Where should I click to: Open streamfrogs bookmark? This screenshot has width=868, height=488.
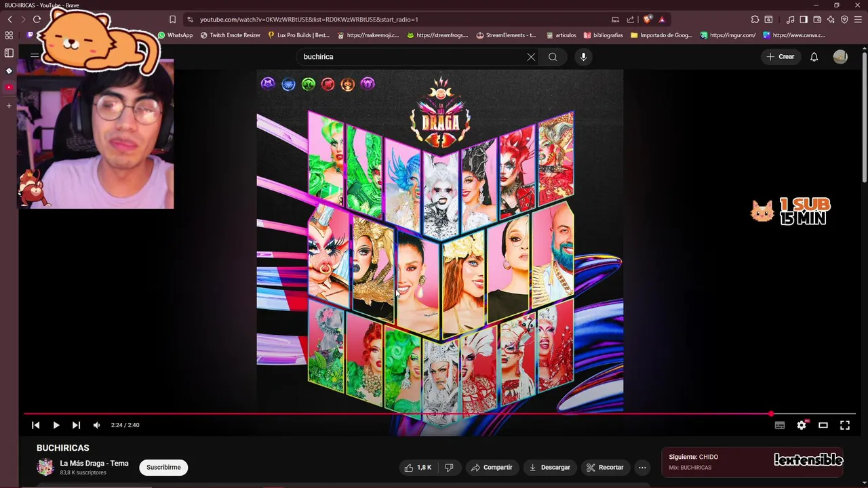(437, 35)
